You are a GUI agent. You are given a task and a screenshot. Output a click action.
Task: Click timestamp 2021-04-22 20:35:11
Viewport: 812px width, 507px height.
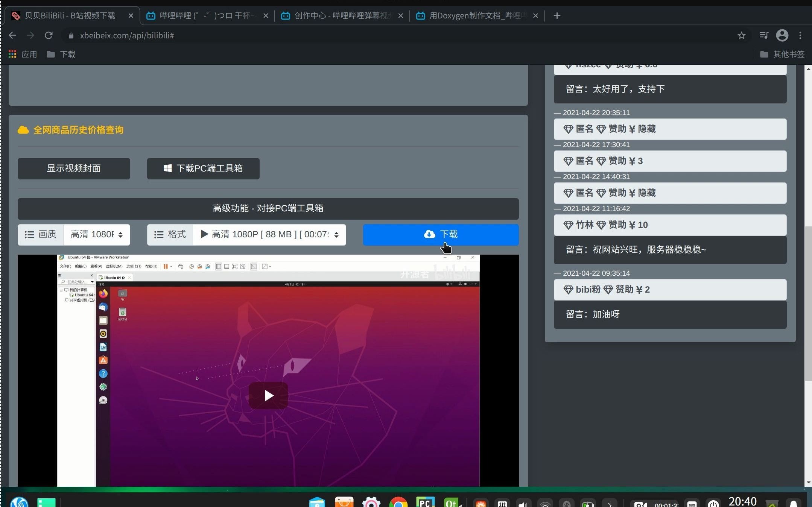coord(596,113)
